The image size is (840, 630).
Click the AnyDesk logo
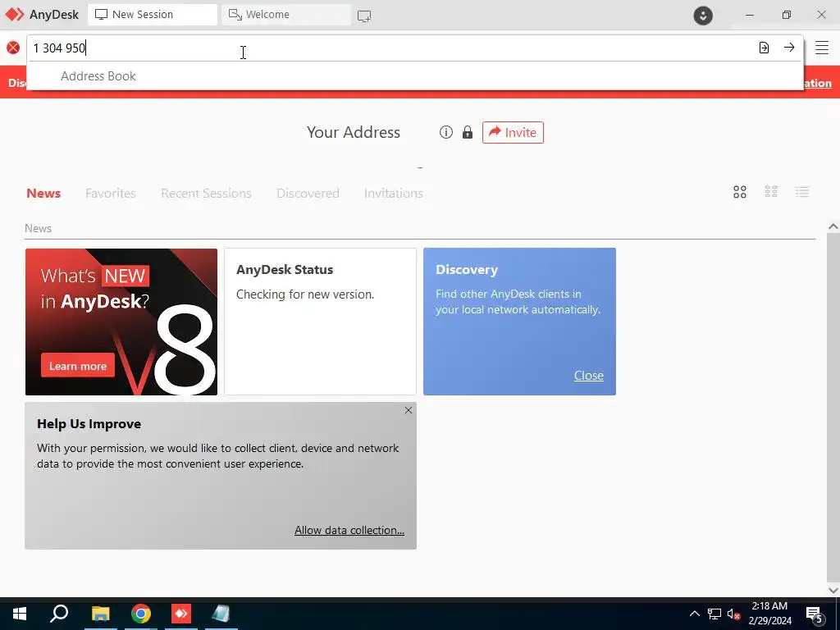pos(42,15)
